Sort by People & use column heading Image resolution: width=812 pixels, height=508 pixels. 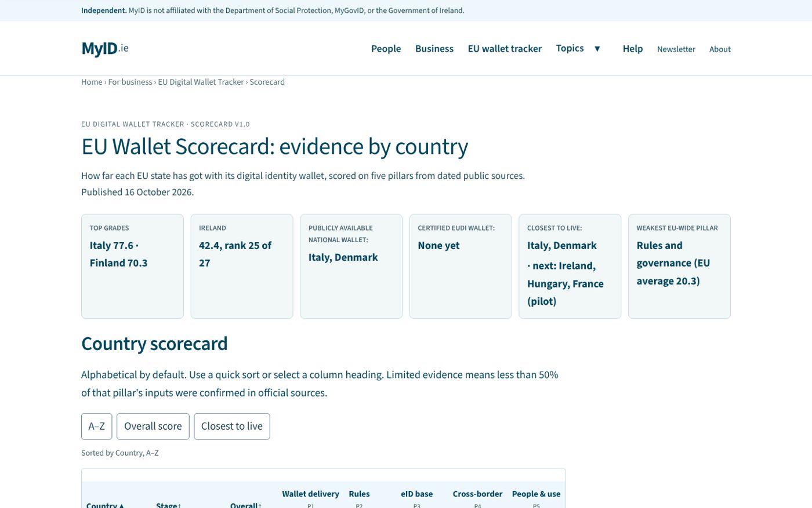536,494
